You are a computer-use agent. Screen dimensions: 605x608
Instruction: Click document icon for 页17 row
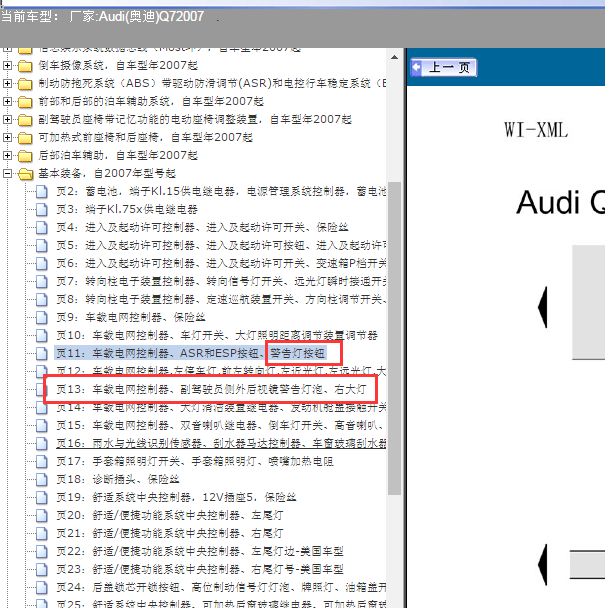tap(42, 461)
